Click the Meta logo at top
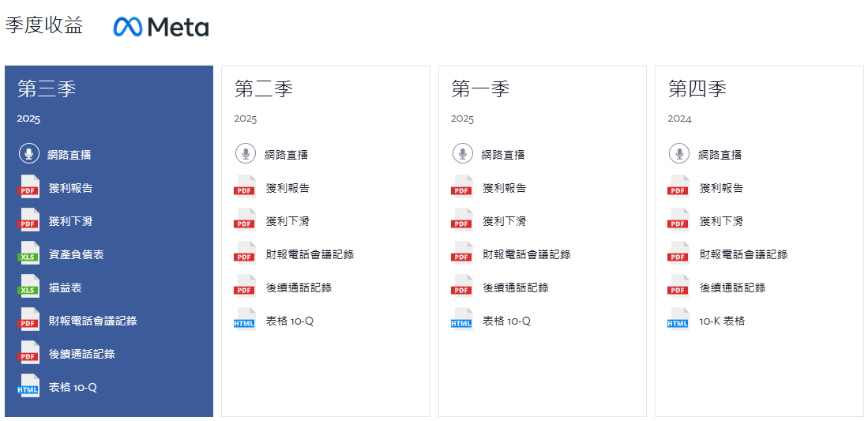868x421 pixels. coord(161,27)
